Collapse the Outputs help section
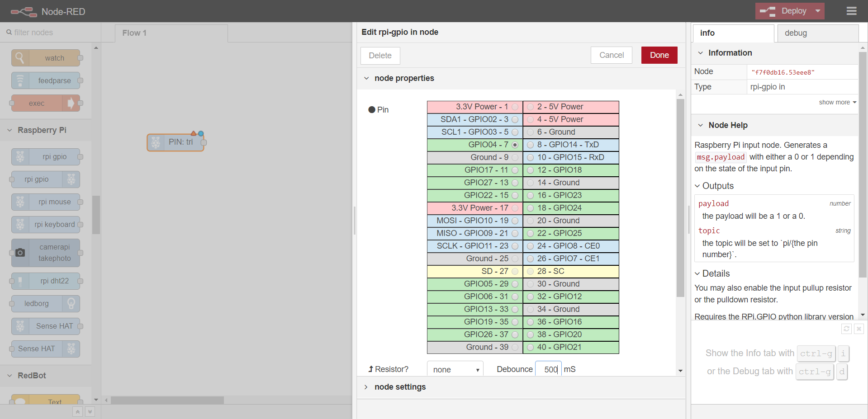 click(x=697, y=186)
